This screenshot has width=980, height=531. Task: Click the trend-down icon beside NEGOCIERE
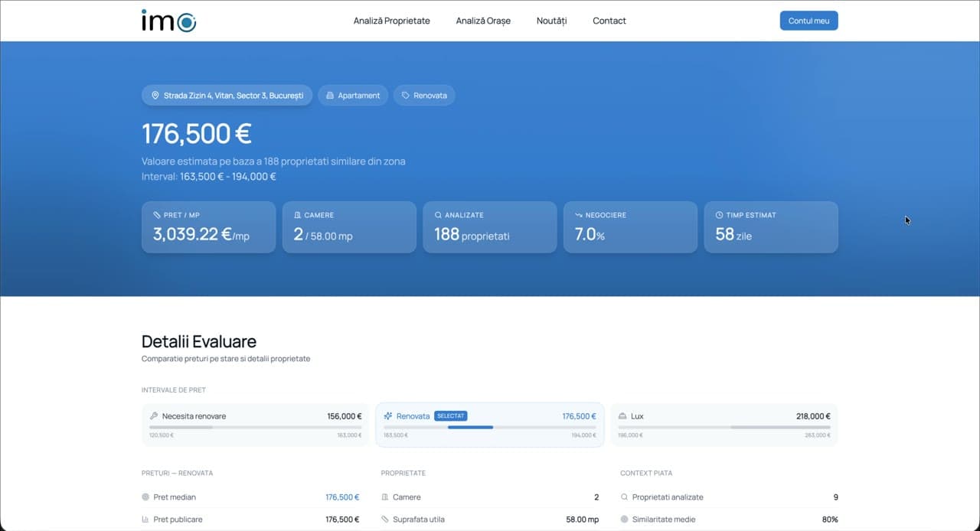pos(579,215)
